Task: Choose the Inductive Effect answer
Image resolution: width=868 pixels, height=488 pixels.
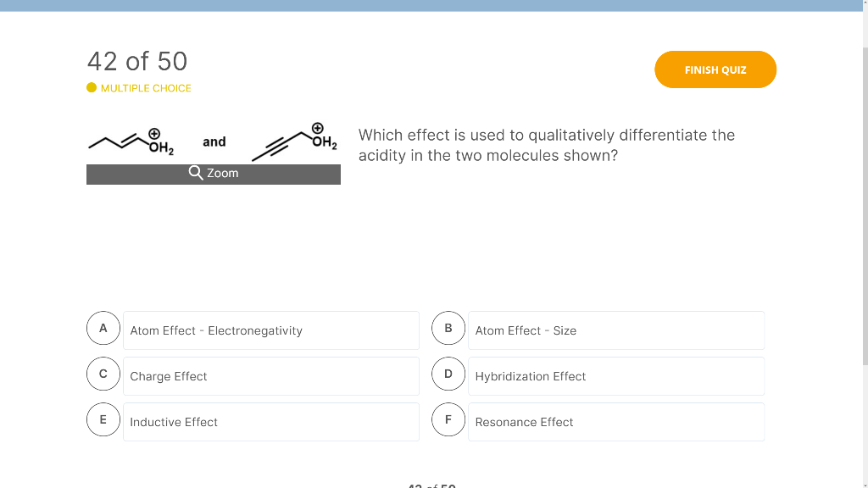Action: click(271, 422)
